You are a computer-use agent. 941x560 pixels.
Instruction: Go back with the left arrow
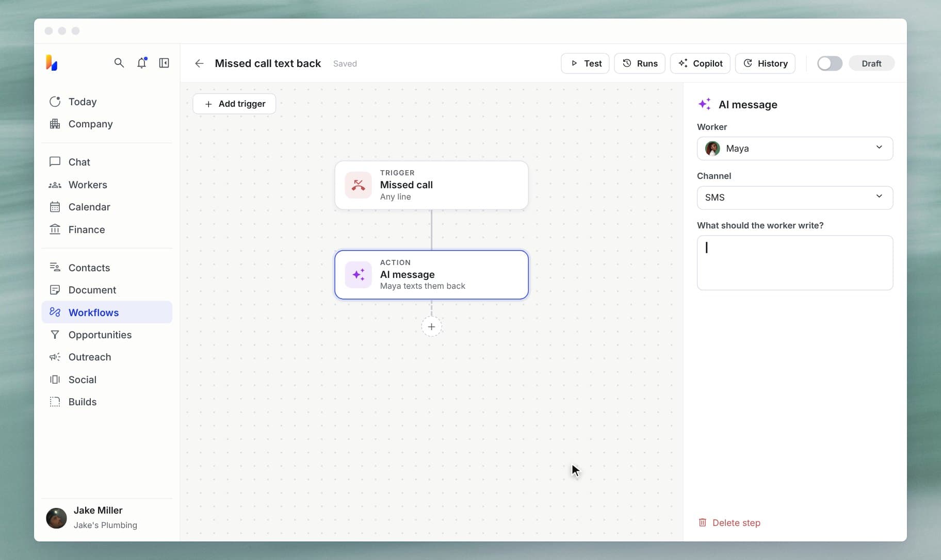199,63
